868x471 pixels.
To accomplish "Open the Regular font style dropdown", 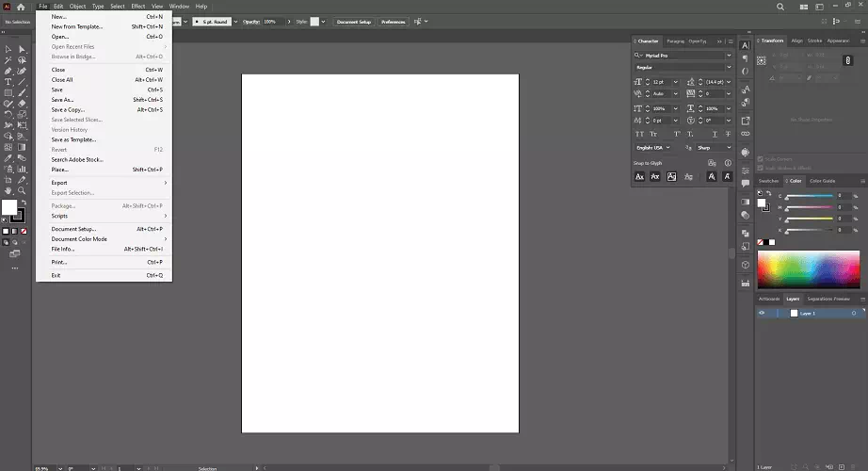I will pos(729,67).
